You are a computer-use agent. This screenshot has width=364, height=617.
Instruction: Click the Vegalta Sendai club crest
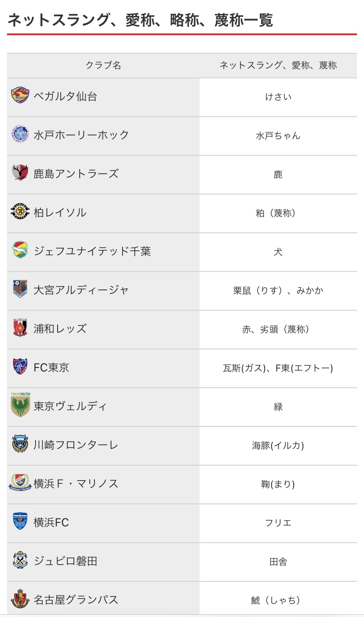click(20, 95)
